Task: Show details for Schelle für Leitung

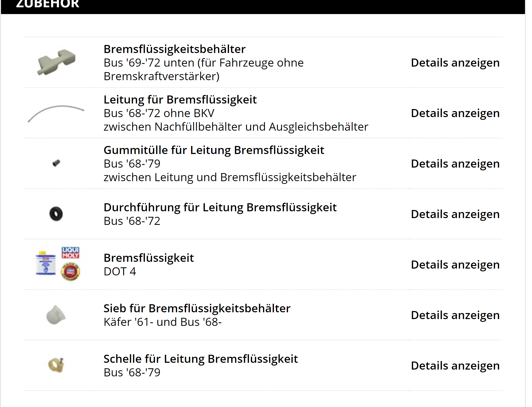Action: [455, 366]
